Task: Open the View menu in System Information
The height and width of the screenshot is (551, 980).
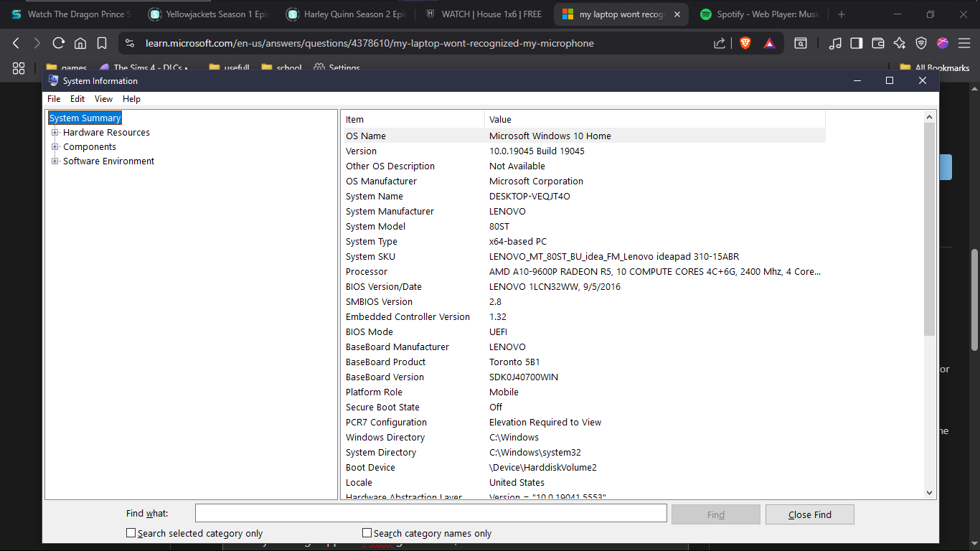Action: click(x=103, y=99)
